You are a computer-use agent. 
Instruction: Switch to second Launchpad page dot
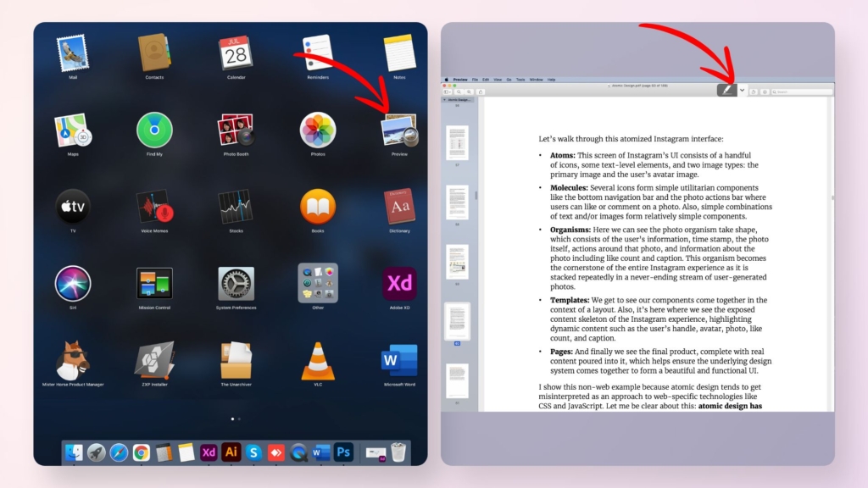[239, 419]
